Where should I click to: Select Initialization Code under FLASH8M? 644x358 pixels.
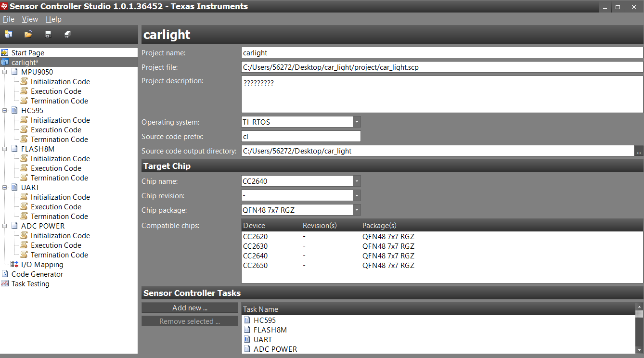point(60,158)
